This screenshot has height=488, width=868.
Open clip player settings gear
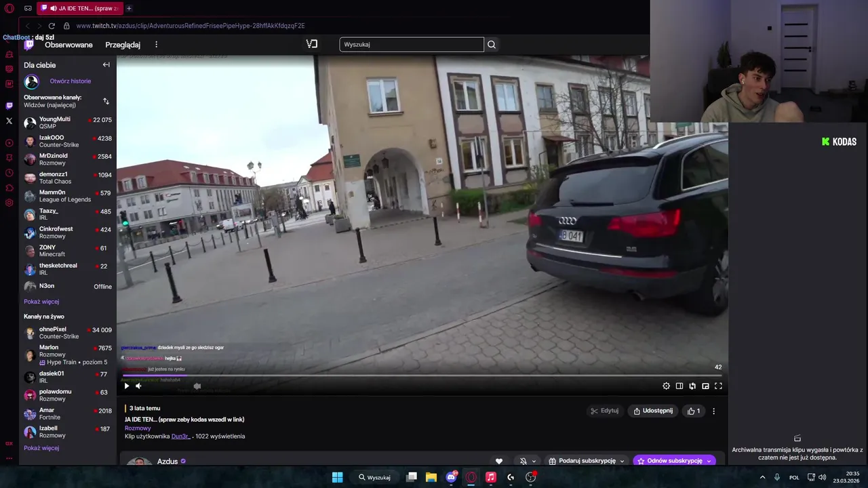pyautogui.click(x=666, y=386)
